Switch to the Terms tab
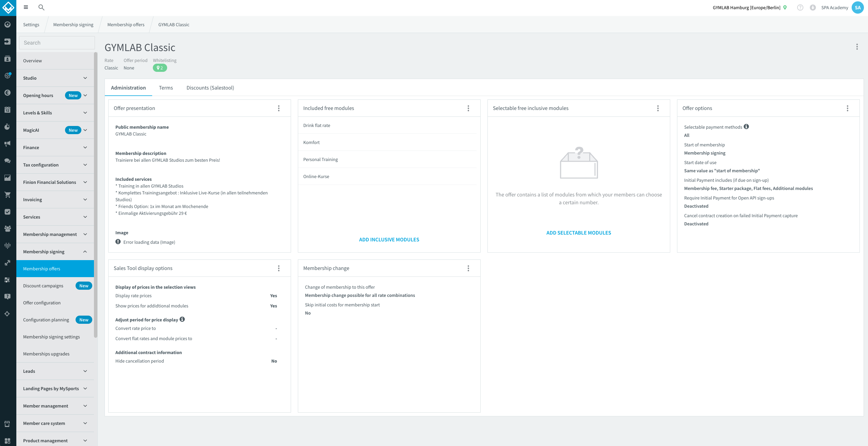This screenshot has height=446, width=868. (166, 88)
